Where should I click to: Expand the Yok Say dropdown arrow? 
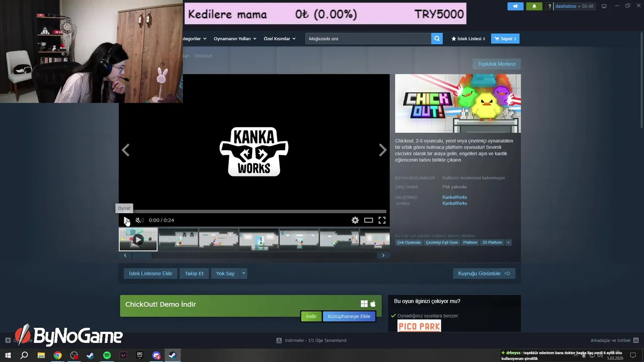(244, 274)
